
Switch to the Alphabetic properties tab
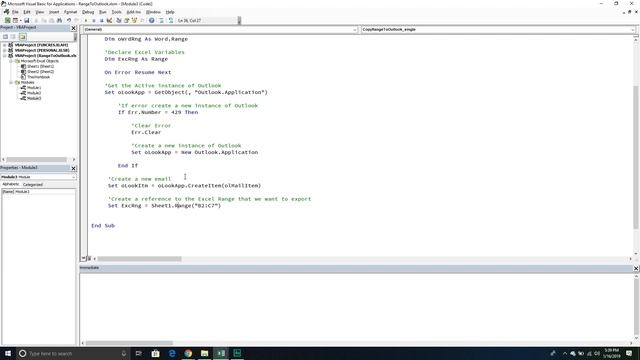[11, 184]
